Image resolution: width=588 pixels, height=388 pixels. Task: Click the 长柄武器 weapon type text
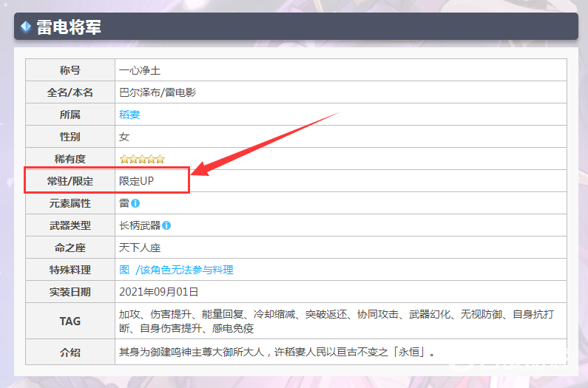click(x=140, y=225)
